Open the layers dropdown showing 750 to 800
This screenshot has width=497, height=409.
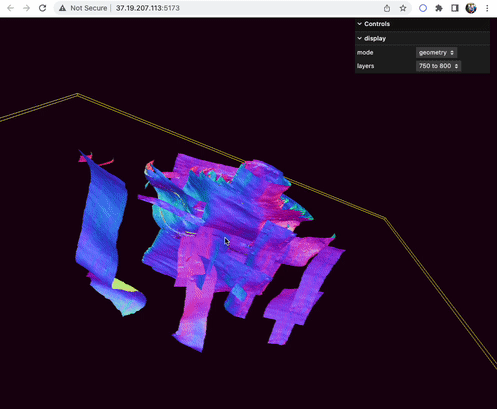coord(438,66)
